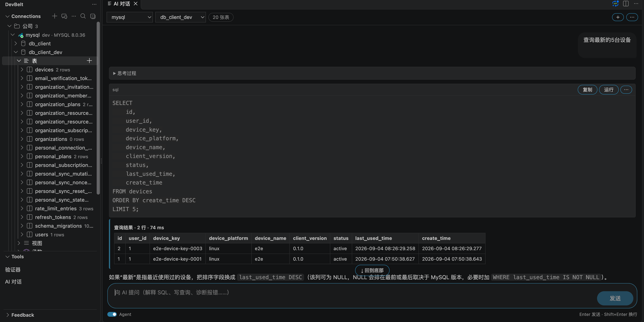Toggle the Agent switch
Viewport: 644px width, 322px height.
[112, 314]
